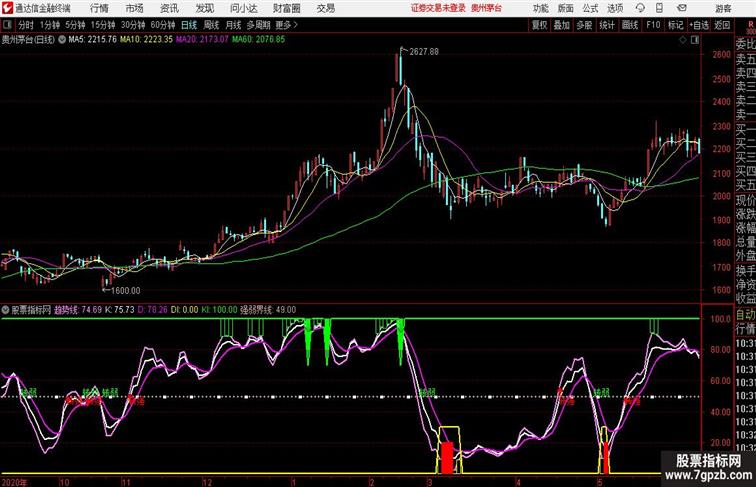Viewport: 756px width, 487px height.
Task: Click the 2020年 label on time axis
Action: [14, 482]
